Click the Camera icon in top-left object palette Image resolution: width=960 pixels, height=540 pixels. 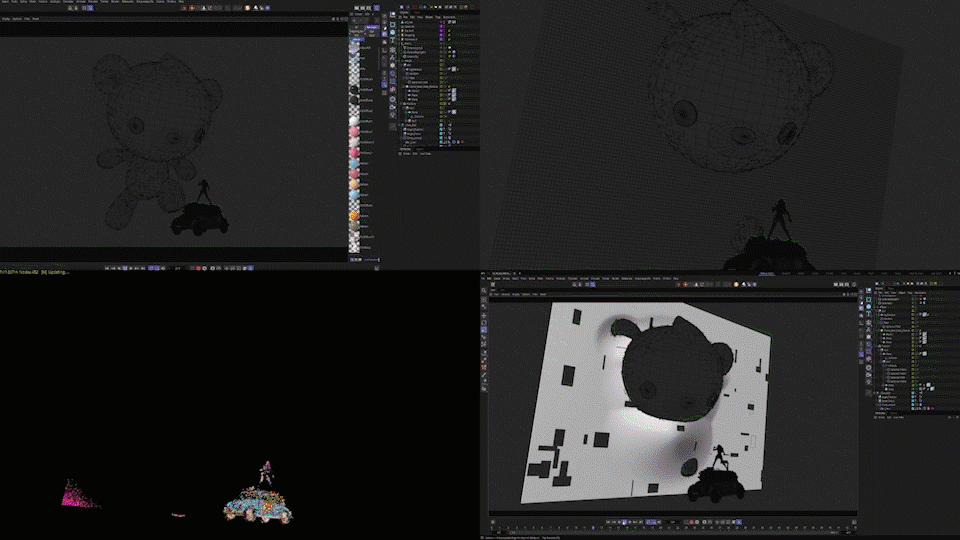pos(392,107)
